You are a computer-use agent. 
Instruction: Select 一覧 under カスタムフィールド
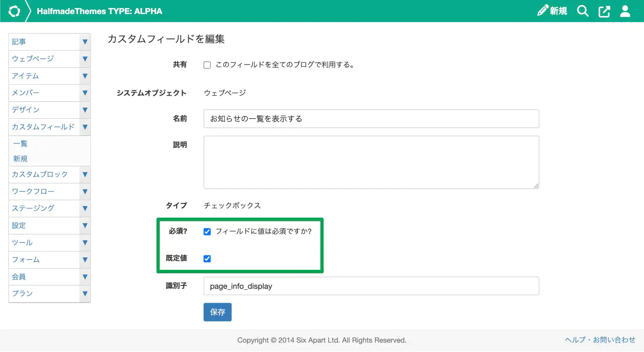tap(21, 144)
